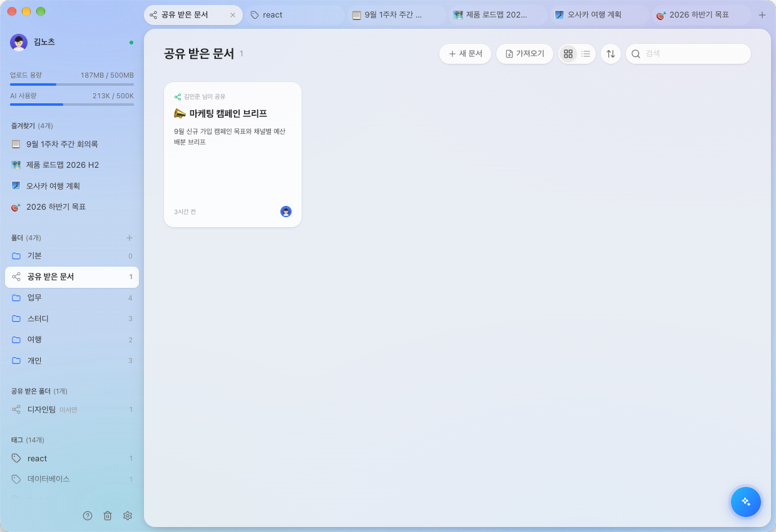776x532 pixels.
Task: Select the 개인 folder
Action: tap(72, 361)
